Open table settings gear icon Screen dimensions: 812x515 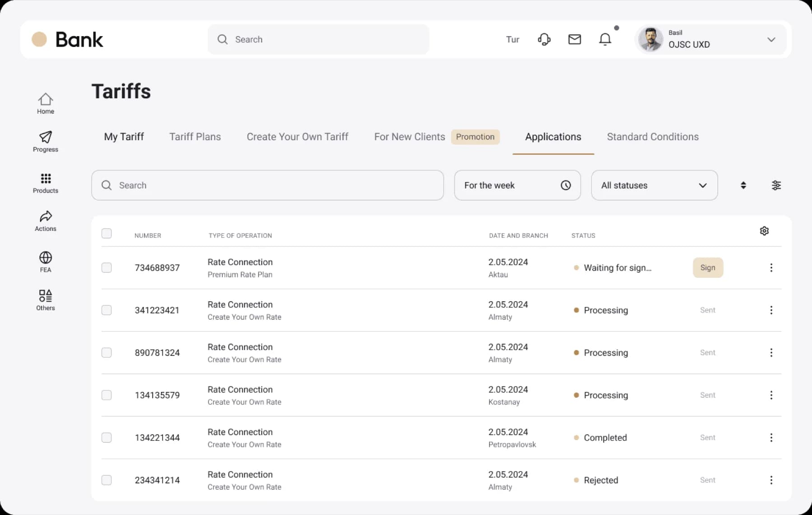click(x=764, y=231)
